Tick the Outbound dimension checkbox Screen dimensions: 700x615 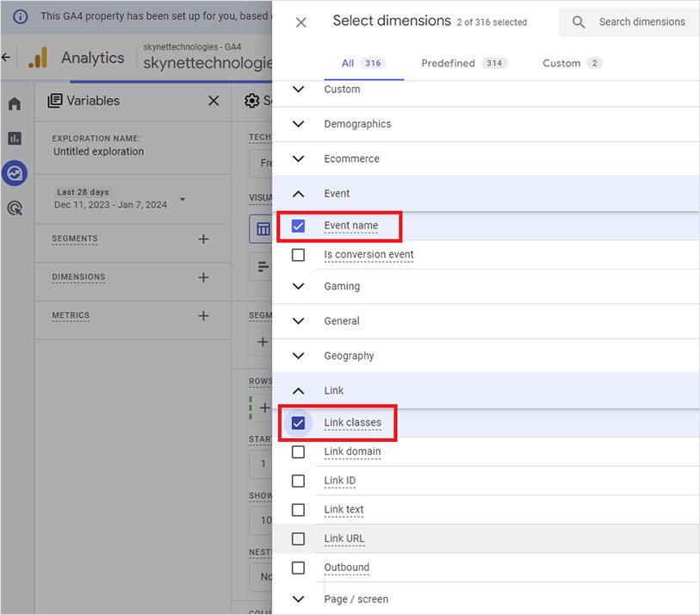pyautogui.click(x=298, y=568)
